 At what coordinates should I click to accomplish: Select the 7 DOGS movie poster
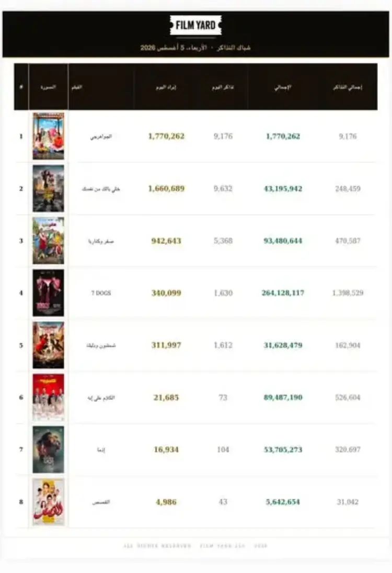(48, 293)
